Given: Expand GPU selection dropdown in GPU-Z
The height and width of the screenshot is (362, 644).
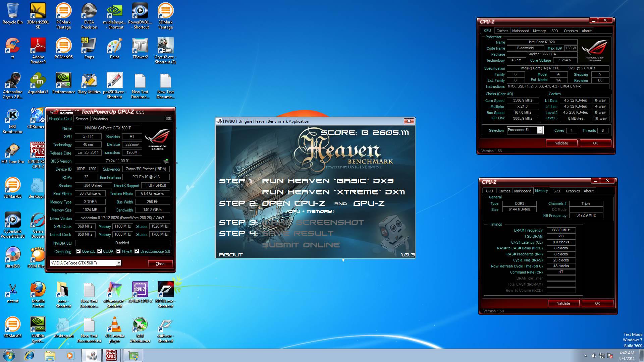Looking at the screenshot, I should [x=119, y=263].
